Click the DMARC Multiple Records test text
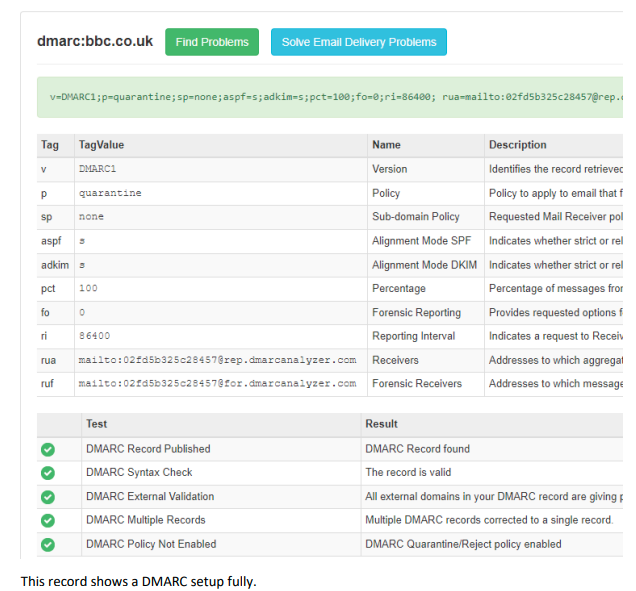 [146, 520]
